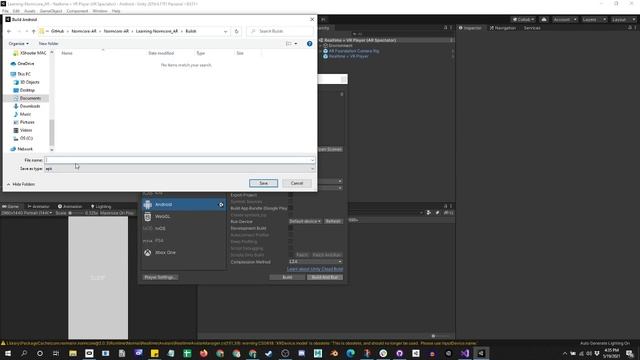Click Build And Run button
The image size is (640, 360).
[x=325, y=277]
